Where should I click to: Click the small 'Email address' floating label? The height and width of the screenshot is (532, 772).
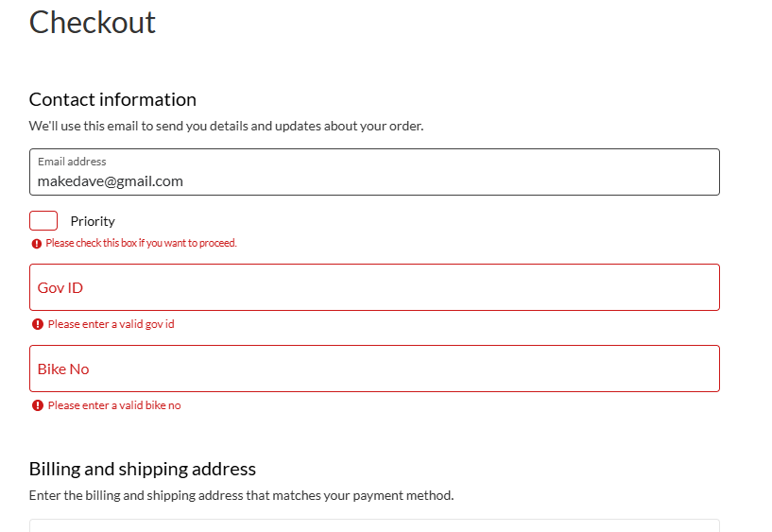[72, 162]
